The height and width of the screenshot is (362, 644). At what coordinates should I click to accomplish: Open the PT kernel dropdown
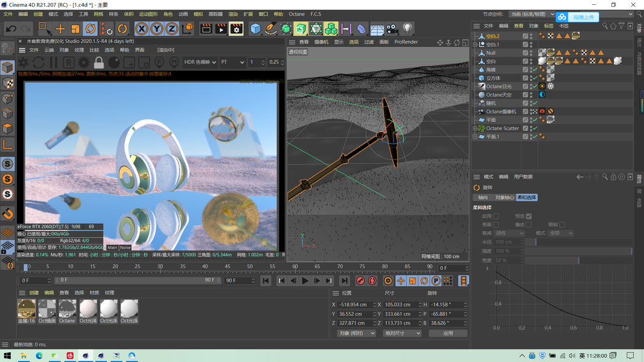(232, 62)
